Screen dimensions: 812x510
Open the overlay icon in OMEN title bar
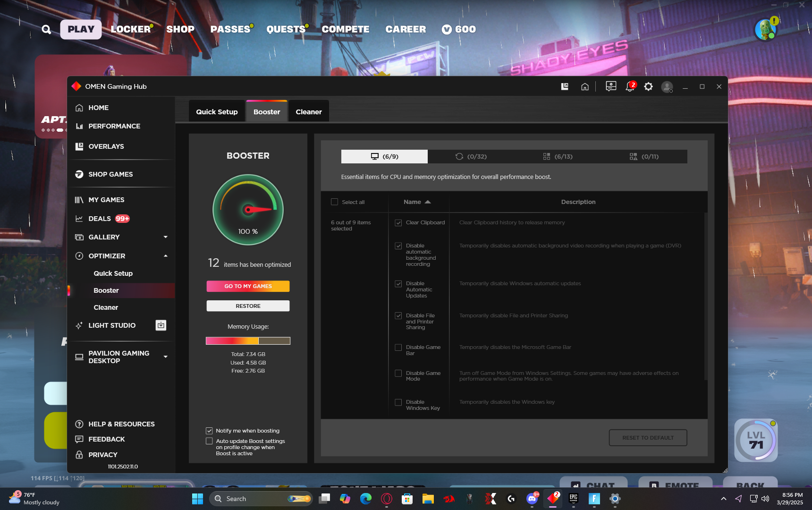pos(565,86)
